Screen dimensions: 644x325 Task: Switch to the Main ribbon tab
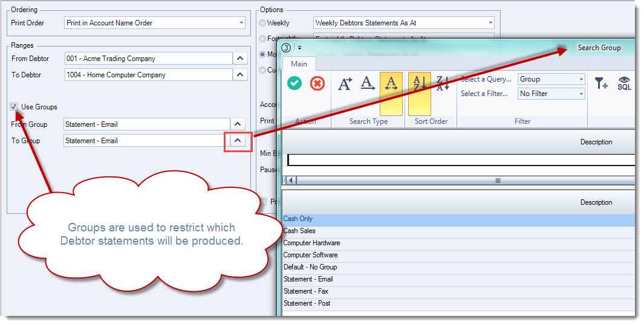pyautogui.click(x=299, y=63)
